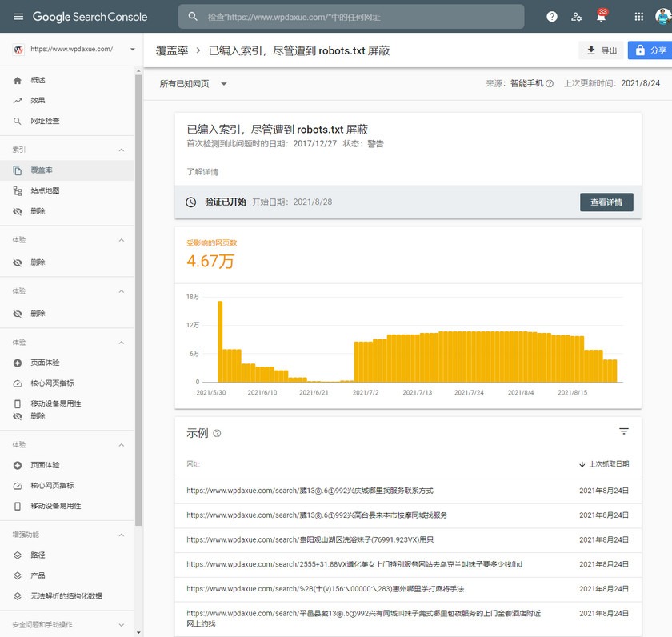This screenshot has width=672, height=637.
Task: Focus the URL inspection search field
Action: pos(351,17)
